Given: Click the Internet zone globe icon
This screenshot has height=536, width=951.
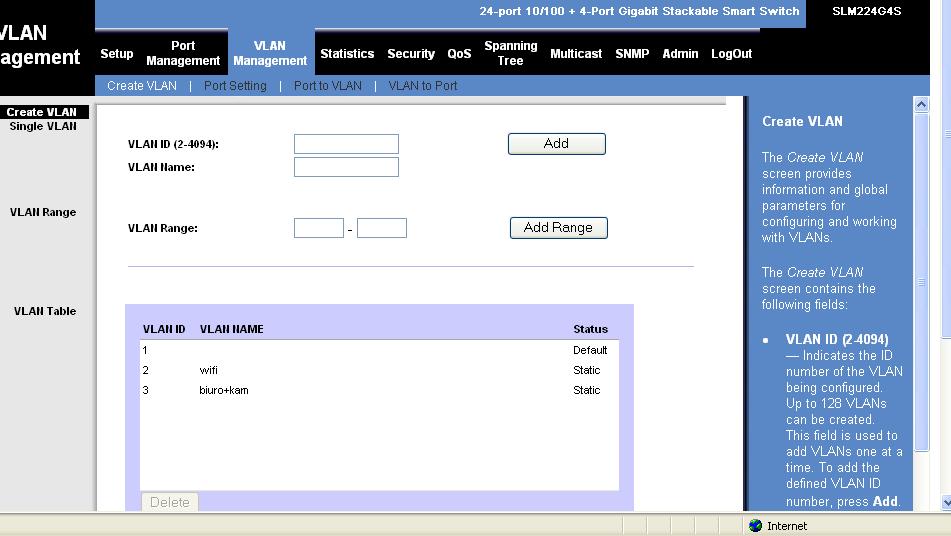Looking at the screenshot, I should 755,526.
